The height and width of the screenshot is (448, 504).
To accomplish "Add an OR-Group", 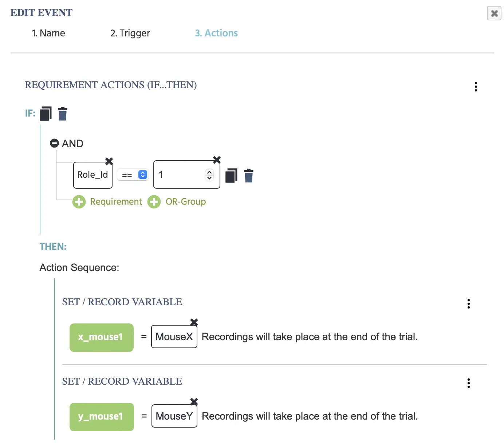I will tap(177, 201).
